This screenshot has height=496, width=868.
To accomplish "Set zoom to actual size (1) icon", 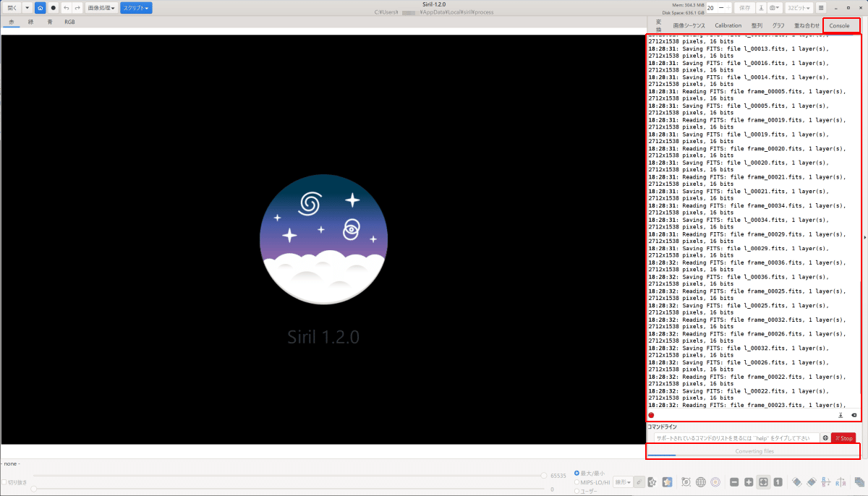I will pyautogui.click(x=778, y=482).
